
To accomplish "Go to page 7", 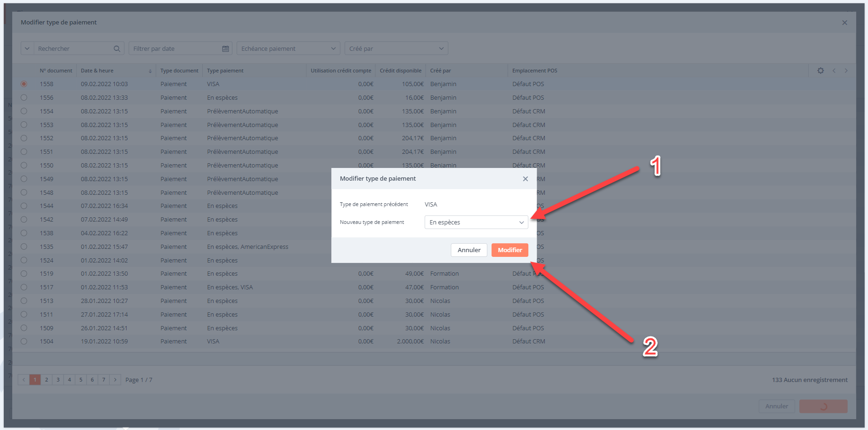I will (x=104, y=380).
